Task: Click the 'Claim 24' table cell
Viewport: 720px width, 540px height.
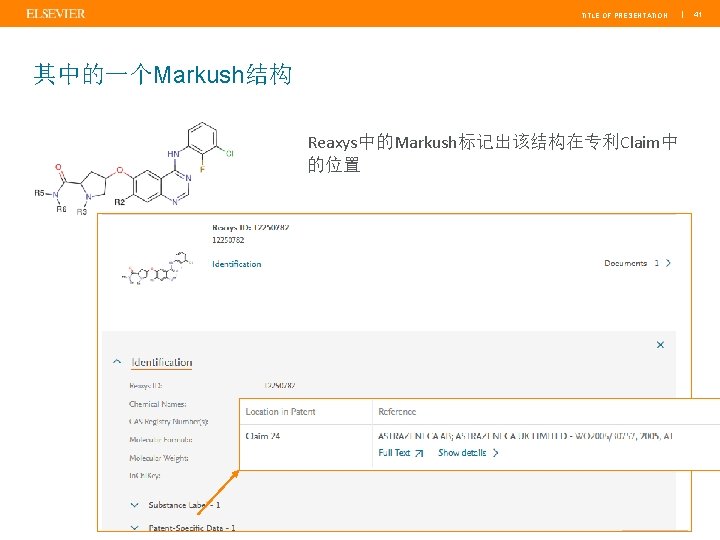Action: point(263,436)
